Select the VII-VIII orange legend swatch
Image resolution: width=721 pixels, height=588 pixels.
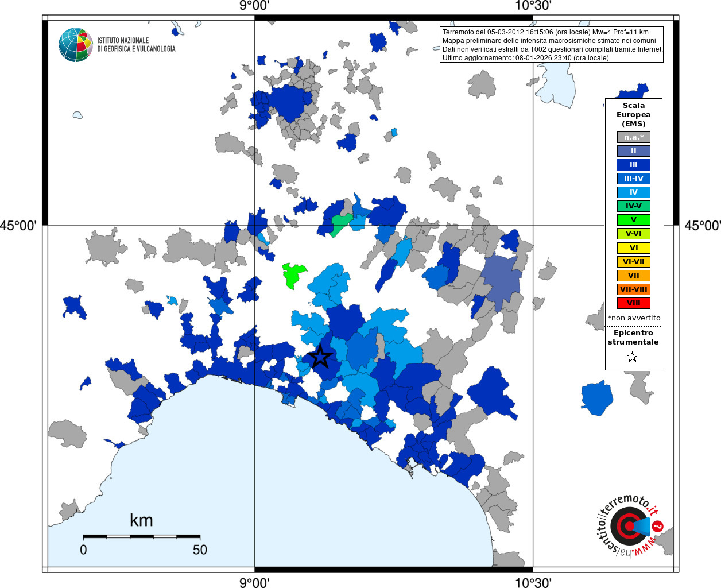click(634, 289)
